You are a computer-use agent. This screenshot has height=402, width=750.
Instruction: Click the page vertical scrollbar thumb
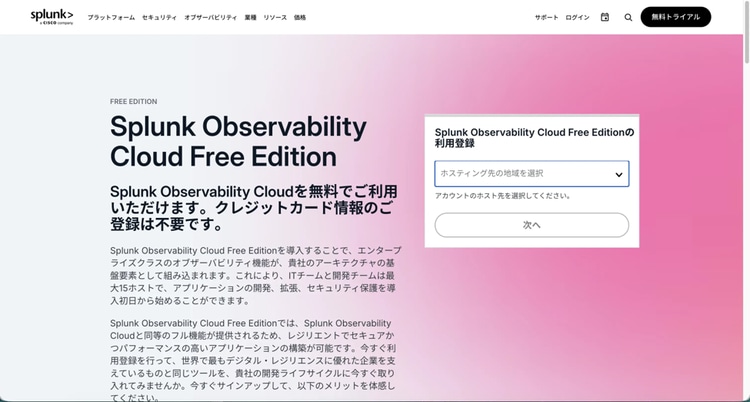747,31
